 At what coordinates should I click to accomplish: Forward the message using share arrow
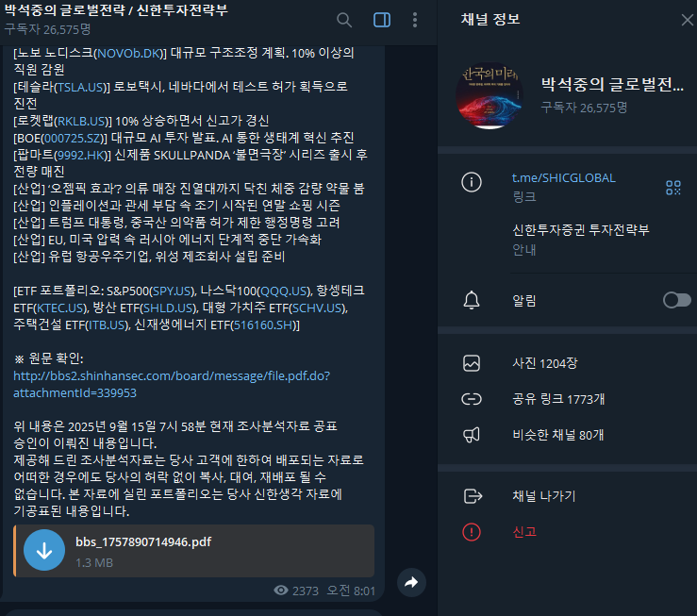pos(411,582)
